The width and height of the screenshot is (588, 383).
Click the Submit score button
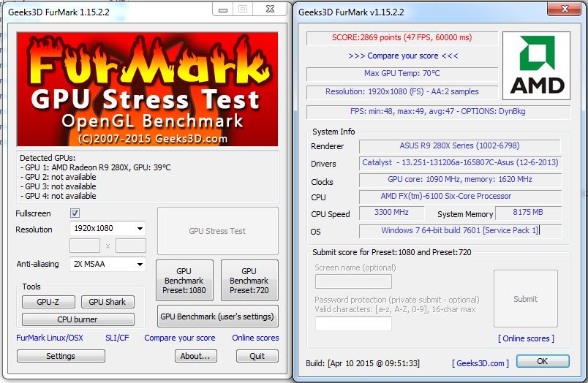tap(526, 299)
